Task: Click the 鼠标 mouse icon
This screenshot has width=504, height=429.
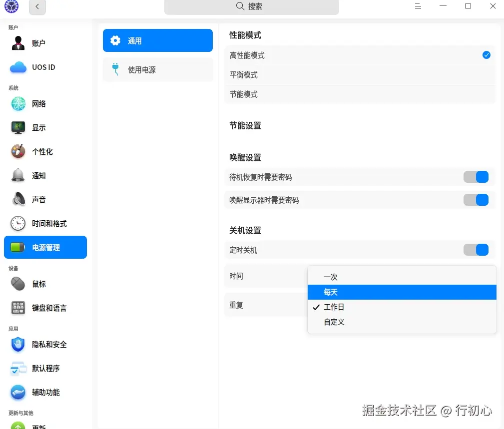Action: pos(18,284)
